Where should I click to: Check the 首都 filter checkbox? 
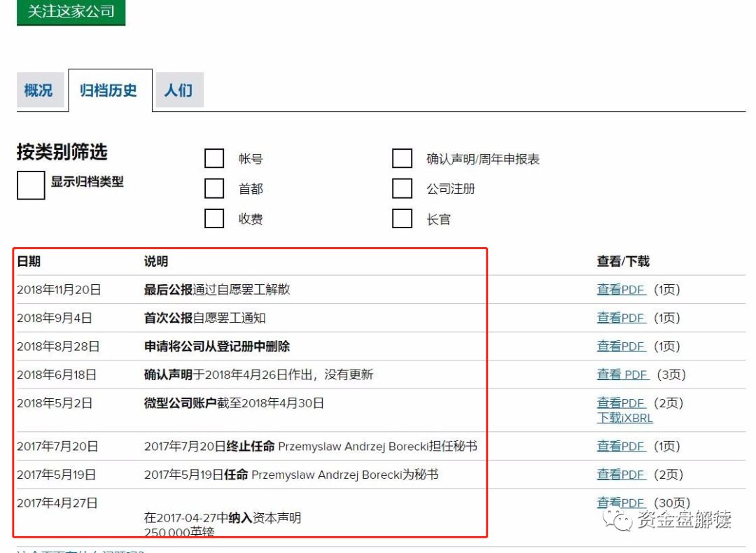point(213,188)
